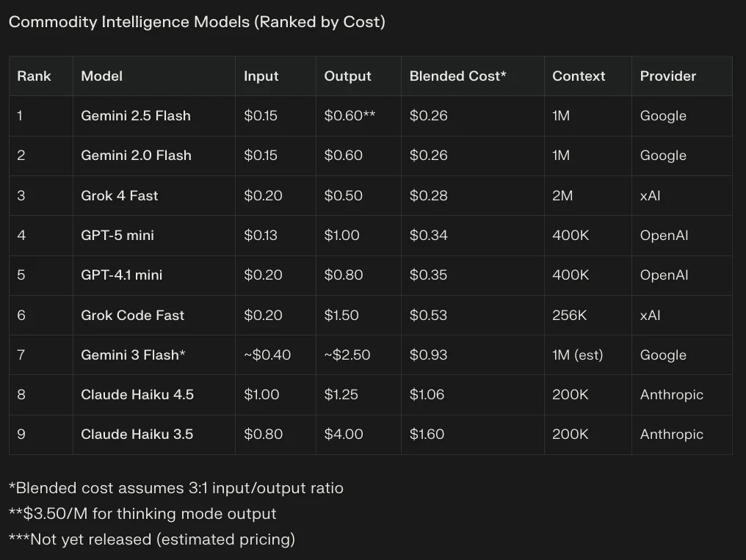Click the Rank column header
Viewport: 746px width, 560px height.
[35, 76]
